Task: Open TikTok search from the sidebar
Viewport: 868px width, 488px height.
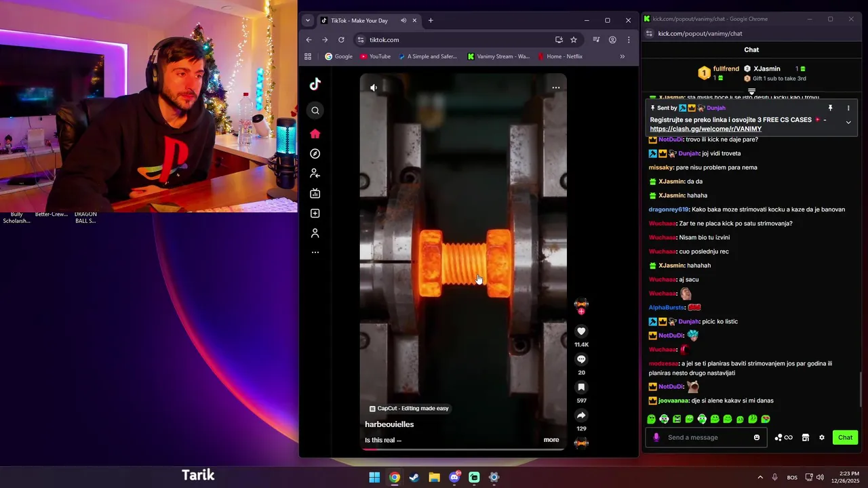Action: click(x=315, y=110)
